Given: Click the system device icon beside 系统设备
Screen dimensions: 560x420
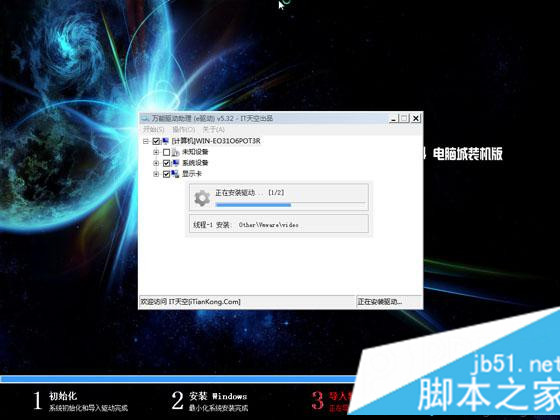Looking at the screenshot, I should click(x=175, y=163).
